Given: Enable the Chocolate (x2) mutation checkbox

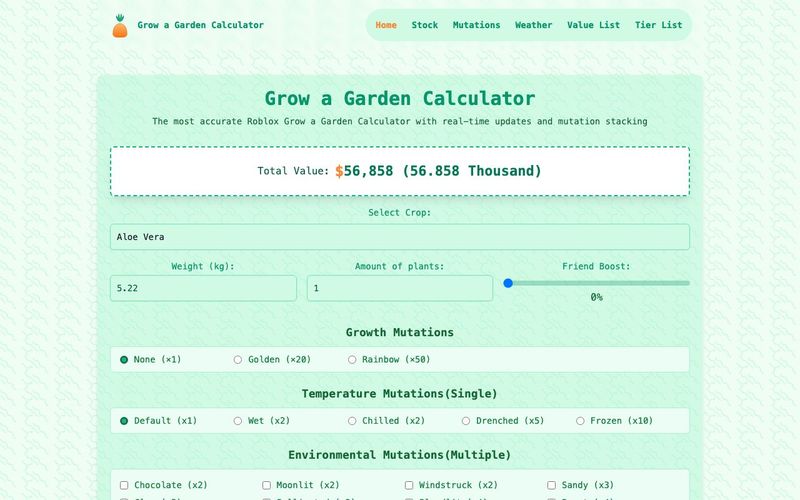Looking at the screenshot, I should [x=124, y=485].
